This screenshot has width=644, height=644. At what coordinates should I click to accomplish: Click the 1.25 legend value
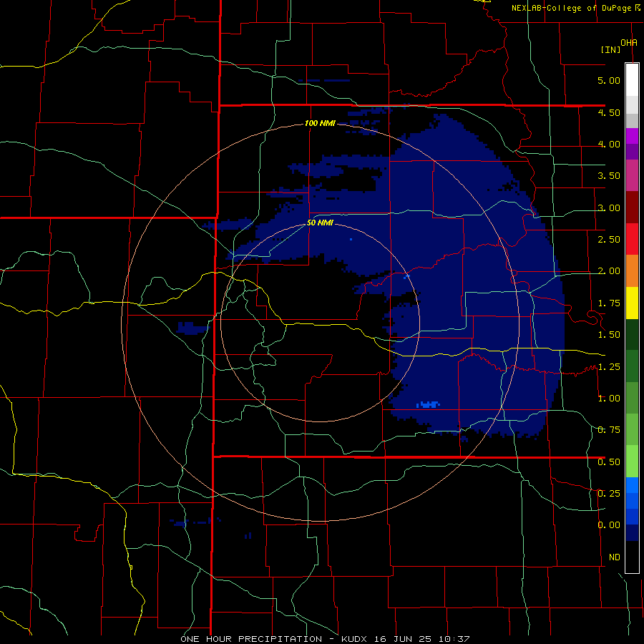click(609, 367)
